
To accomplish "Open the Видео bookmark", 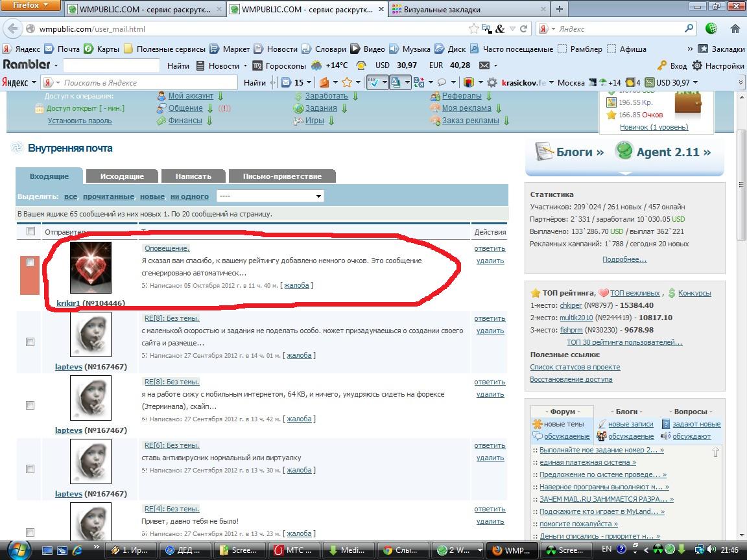I will (x=368, y=49).
